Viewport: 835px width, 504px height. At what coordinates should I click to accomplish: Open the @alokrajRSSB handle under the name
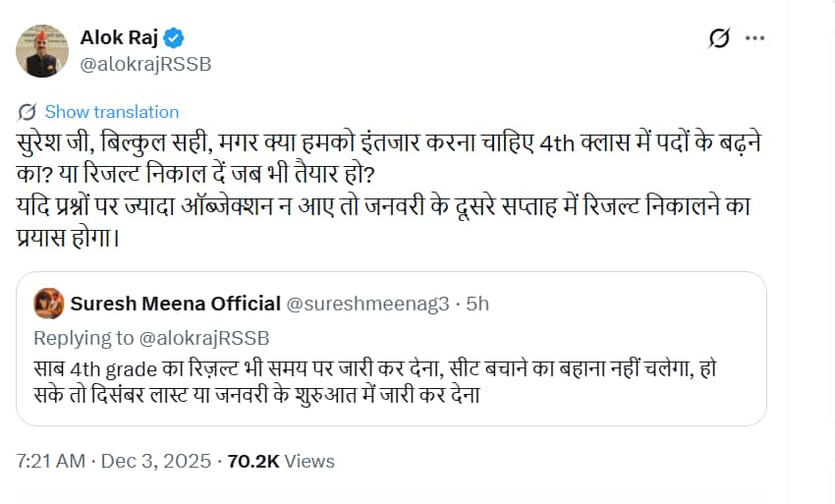coord(144,64)
